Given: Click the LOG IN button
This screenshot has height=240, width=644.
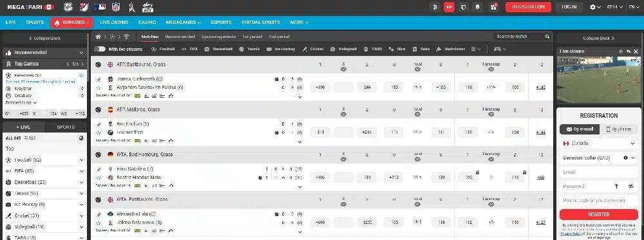Looking at the screenshot, I should point(569,7).
